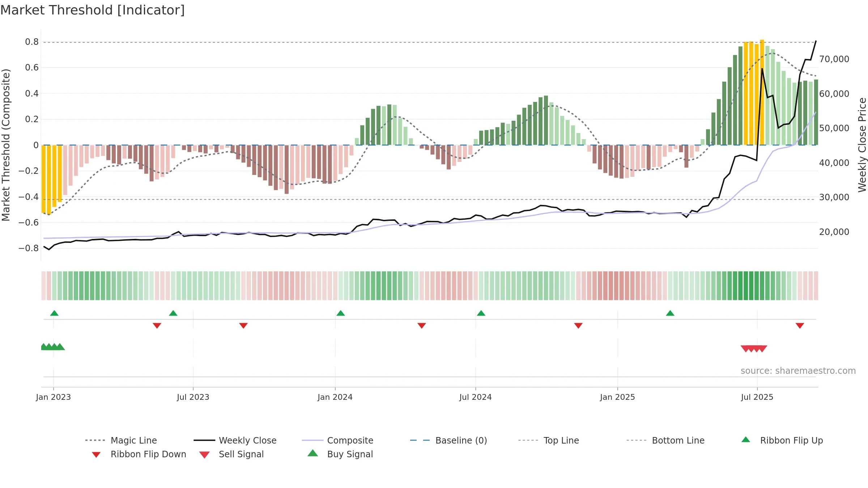Click the 0.6 composite axis tick
Viewport: 868px width, 488px height.
point(32,68)
